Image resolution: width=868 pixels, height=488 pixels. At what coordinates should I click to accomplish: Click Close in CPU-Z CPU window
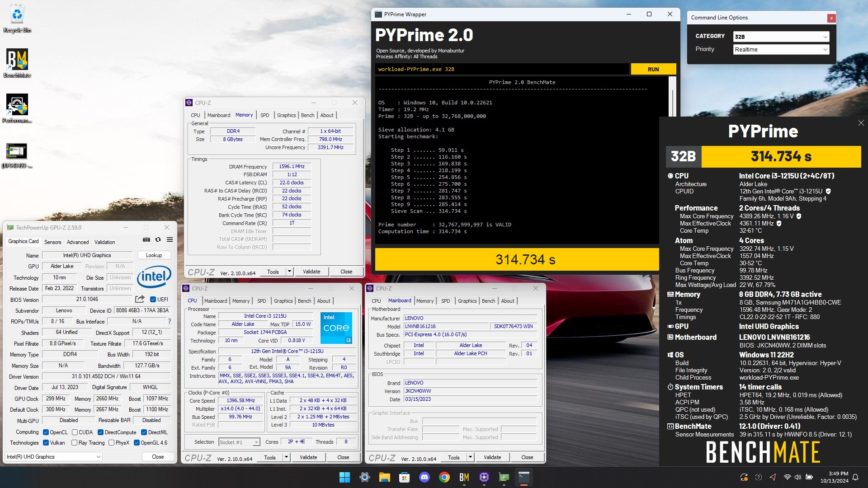tap(343, 457)
